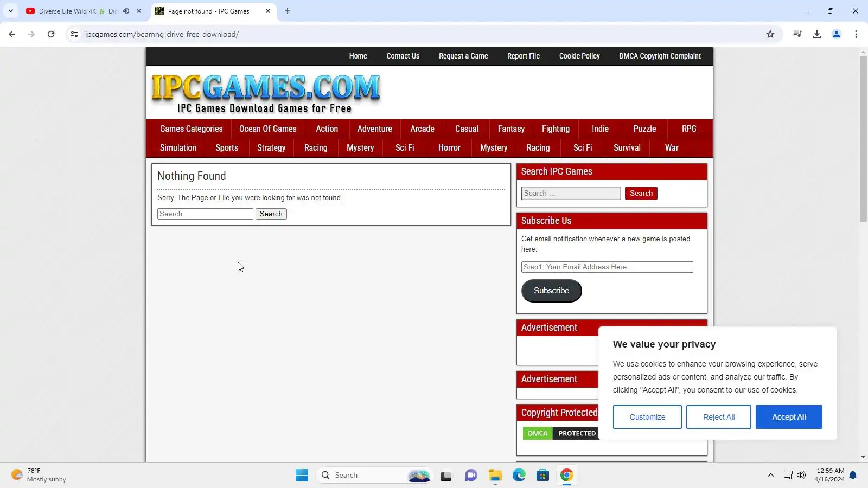Click the red Search button in sidebar

[x=641, y=194]
